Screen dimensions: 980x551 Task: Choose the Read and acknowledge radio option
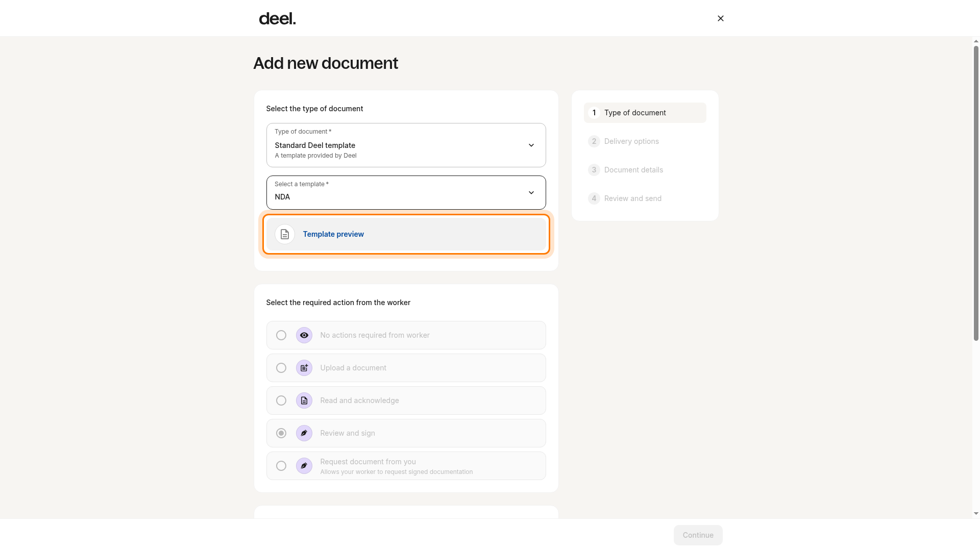click(x=281, y=400)
